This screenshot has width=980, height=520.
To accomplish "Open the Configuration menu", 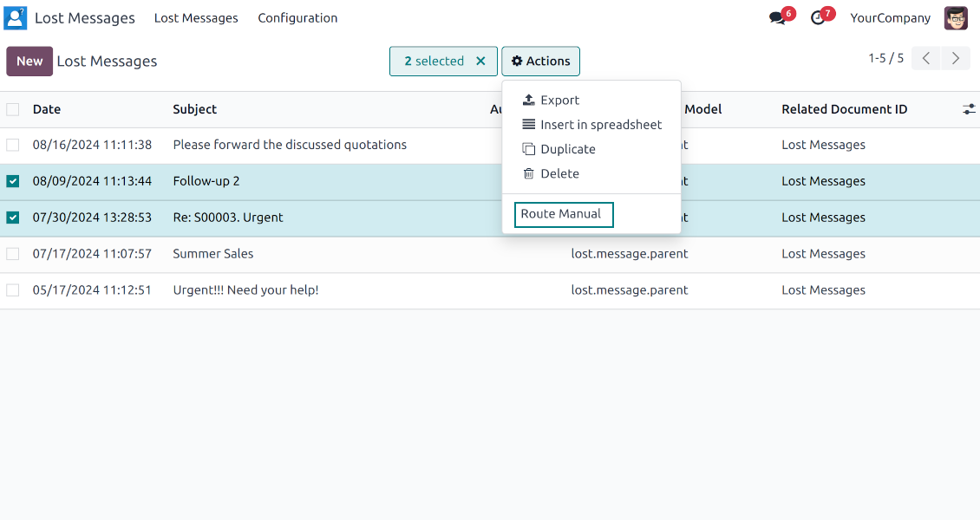I will (x=297, y=18).
